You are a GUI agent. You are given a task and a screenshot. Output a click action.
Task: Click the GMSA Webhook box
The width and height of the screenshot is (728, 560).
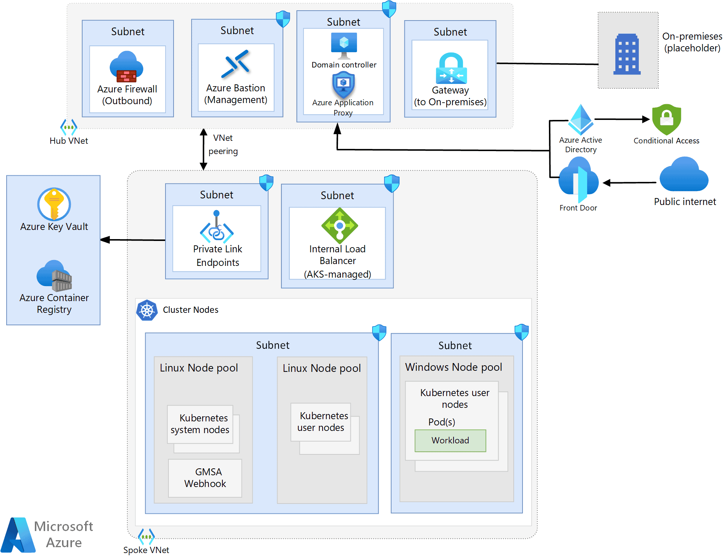point(205,478)
